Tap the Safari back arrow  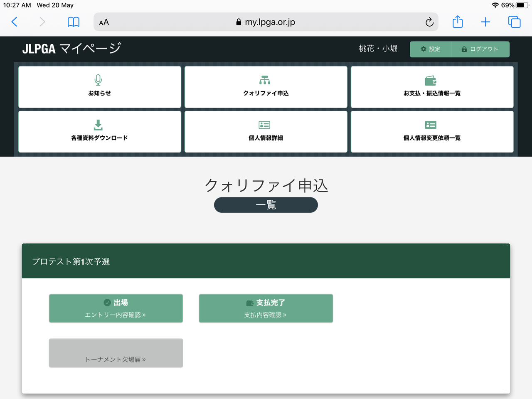(x=14, y=22)
